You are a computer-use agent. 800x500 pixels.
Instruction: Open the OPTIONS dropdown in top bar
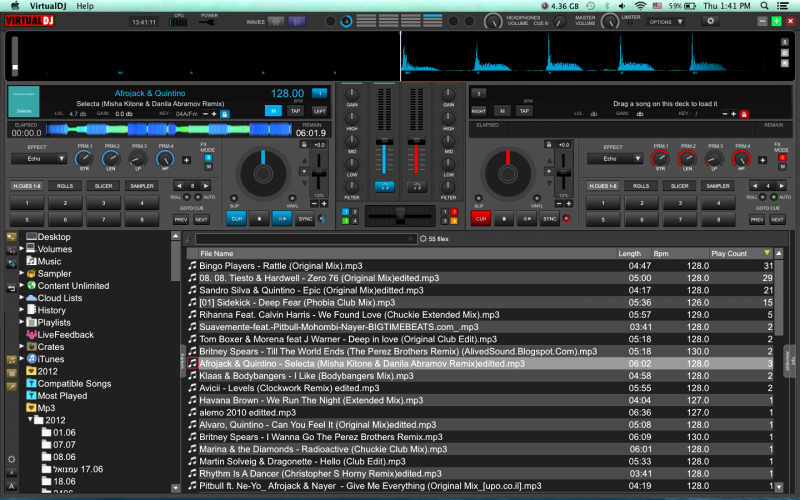click(x=667, y=21)
